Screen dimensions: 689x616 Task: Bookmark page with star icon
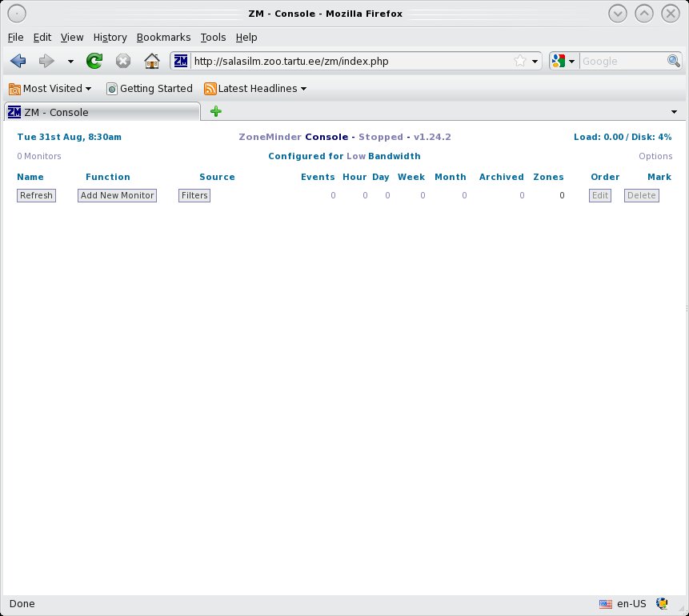tap(520, 61)
